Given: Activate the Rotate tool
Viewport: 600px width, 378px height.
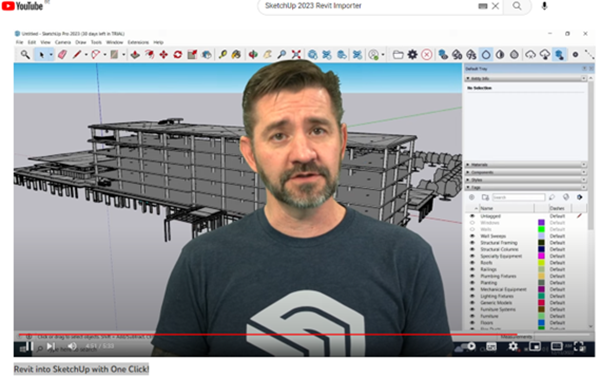Looking at the screenshot, I should [x=178, y=55].
